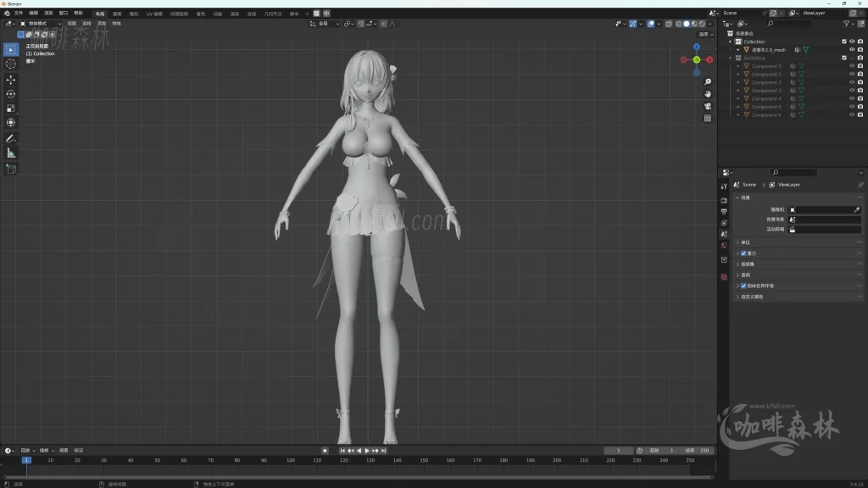Select solid viewport shading mode

pyautogui.click(x=687, y=24)
